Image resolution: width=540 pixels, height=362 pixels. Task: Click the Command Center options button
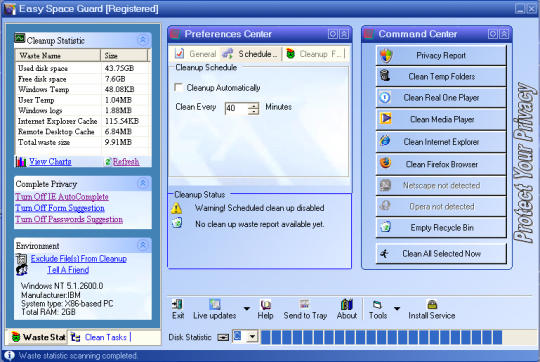493,34
